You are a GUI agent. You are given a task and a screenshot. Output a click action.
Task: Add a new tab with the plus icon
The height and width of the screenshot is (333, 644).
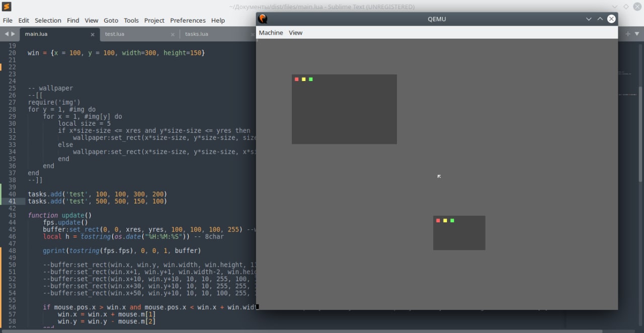[628, 34]
